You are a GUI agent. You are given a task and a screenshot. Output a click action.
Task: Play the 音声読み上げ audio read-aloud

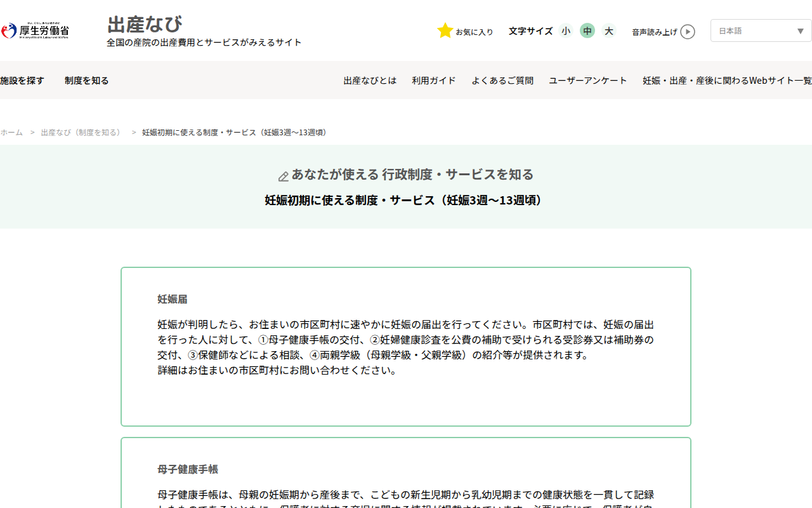688,31
